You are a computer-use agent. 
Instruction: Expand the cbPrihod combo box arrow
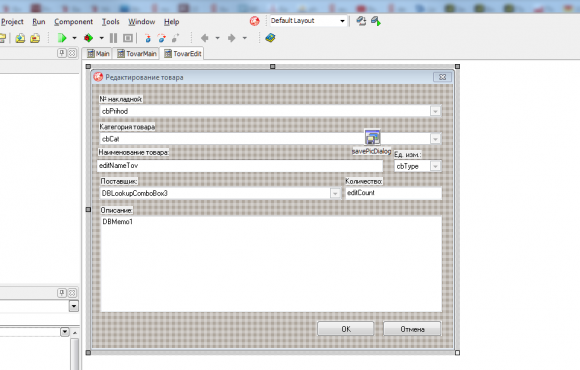[x=435, y=111]
